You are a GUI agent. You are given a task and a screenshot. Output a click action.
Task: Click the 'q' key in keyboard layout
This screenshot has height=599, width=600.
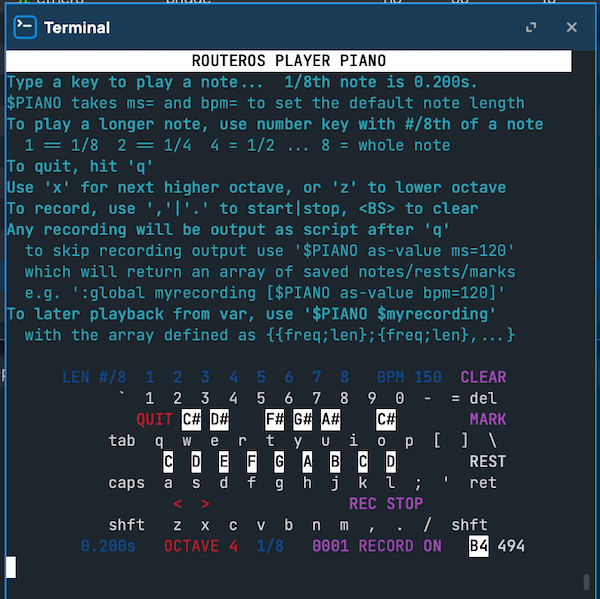159,441
